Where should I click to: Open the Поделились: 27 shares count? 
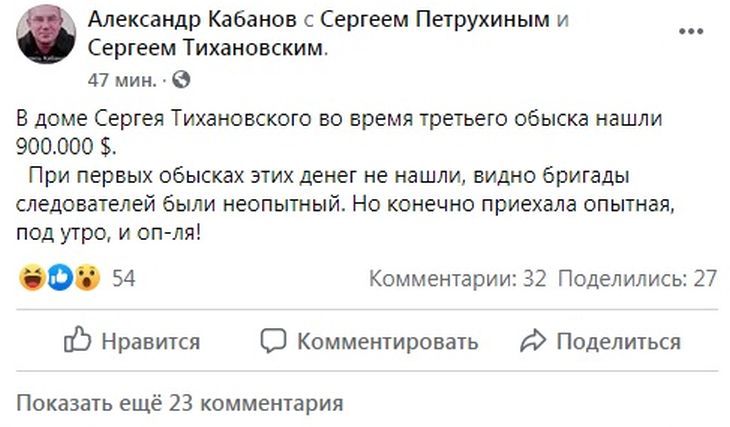(637, 279)
